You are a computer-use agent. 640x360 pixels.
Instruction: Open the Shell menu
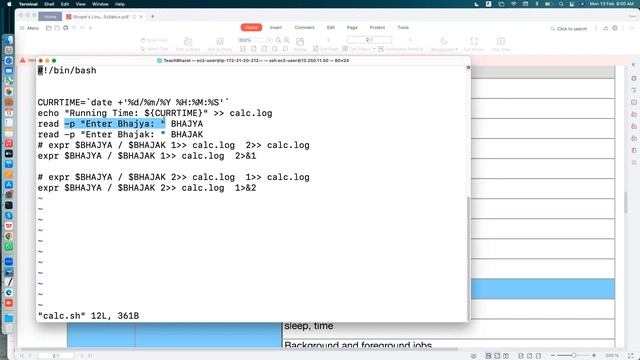coord(49,4)
